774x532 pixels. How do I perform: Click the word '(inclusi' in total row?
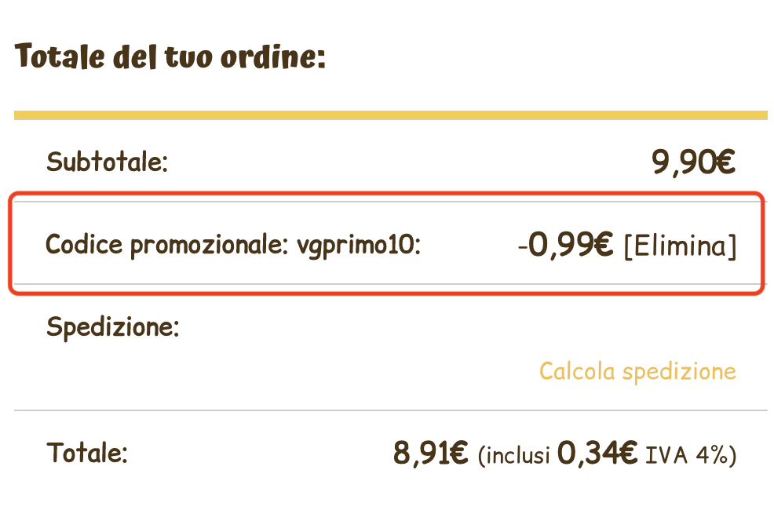(513, 455)
